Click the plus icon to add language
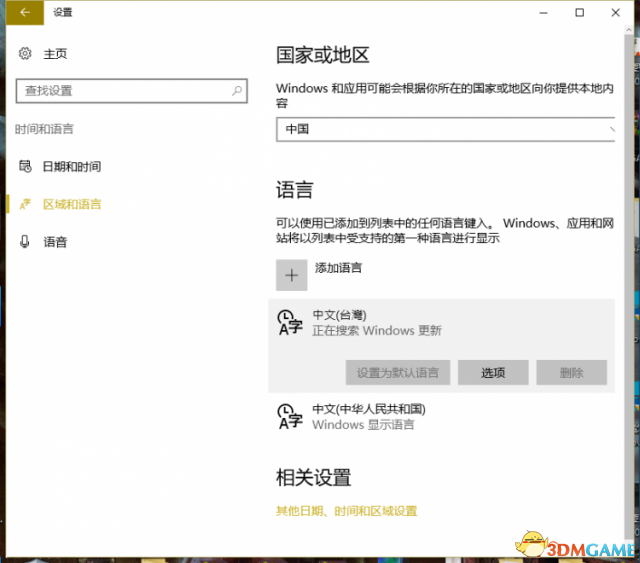The height and width of the screenshot is (563, 640). tap(291, 275)
